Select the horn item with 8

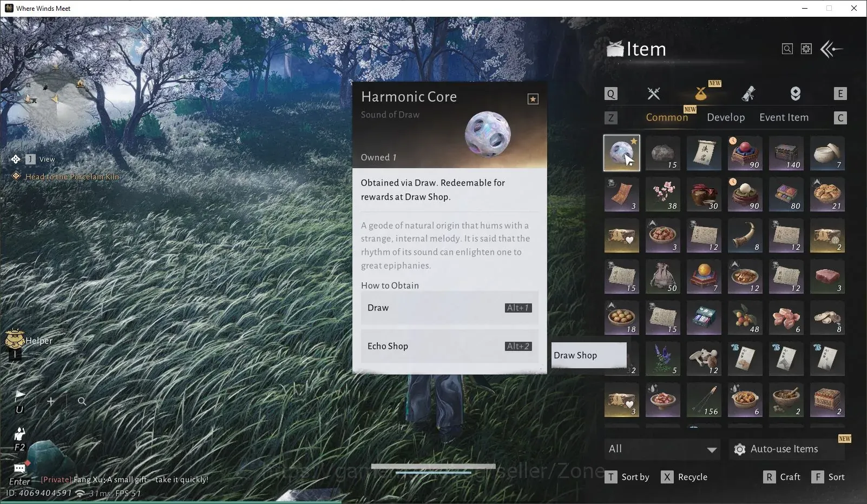(x=745, y=235)
